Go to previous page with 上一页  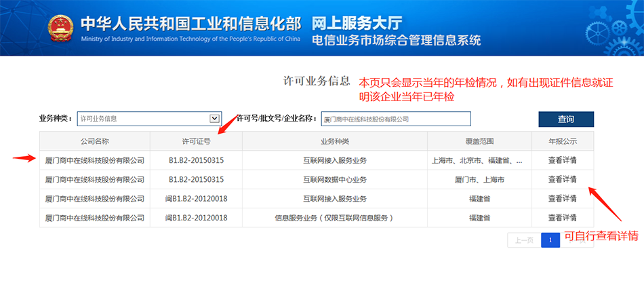pos(524,240)
